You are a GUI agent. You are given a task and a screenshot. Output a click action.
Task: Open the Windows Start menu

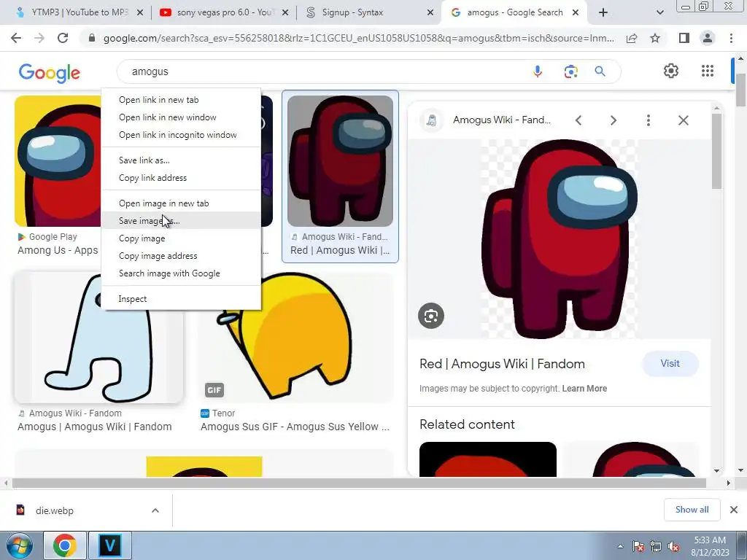pyautogui.click(x=18, y=545)
